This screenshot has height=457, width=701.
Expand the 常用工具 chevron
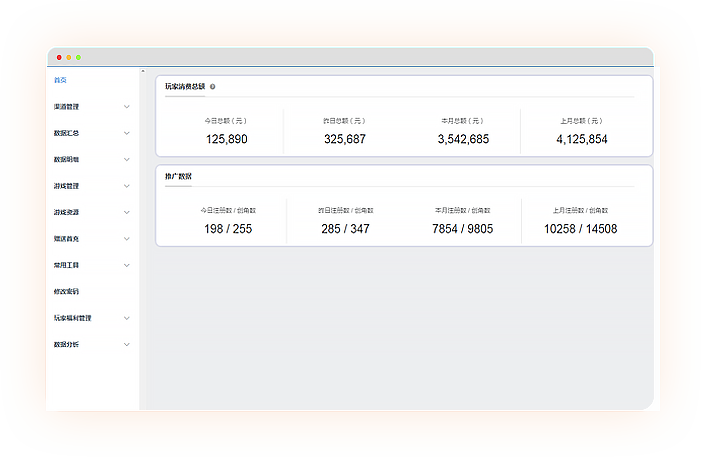coord(127,265)
